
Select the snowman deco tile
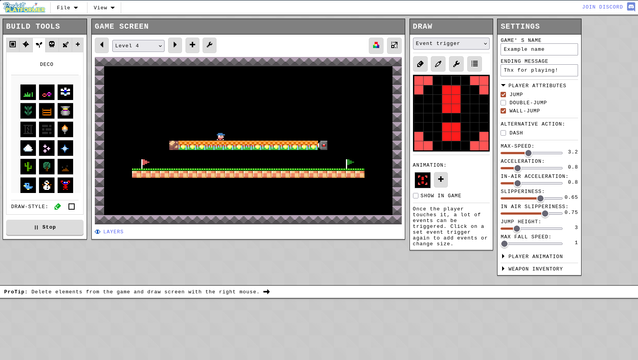click(x=47, y=185)
